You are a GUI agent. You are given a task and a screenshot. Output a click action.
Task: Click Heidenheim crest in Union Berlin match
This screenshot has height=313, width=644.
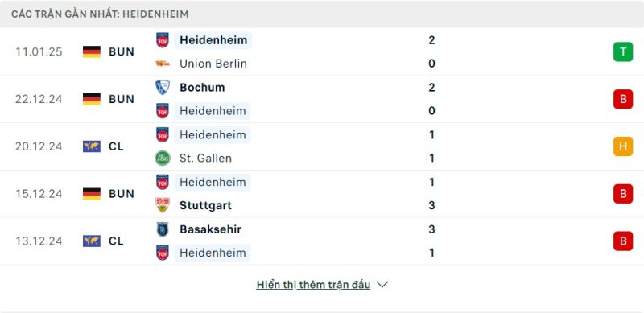(x=163, y=40)
